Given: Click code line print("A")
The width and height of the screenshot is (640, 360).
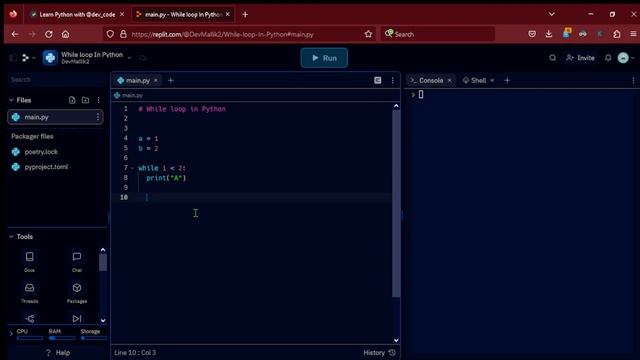Looking at the screenshot, I should point(166,178).
